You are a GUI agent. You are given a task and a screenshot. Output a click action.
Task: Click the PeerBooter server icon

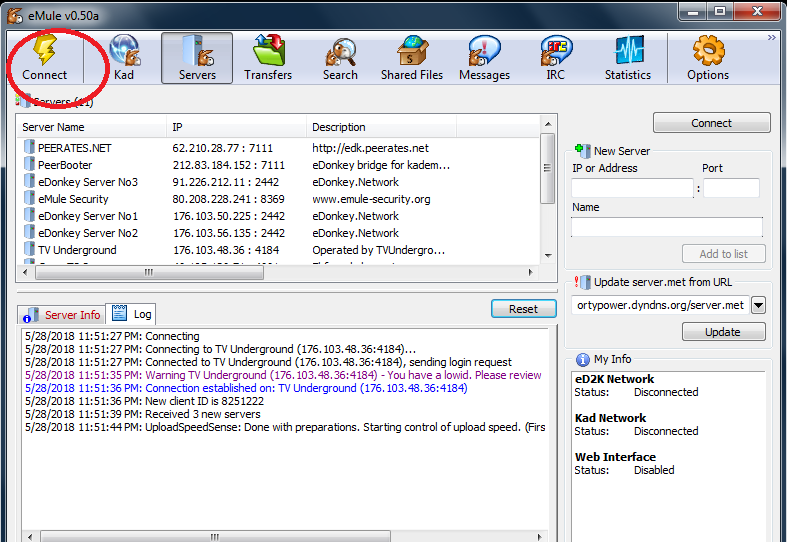point(29,164)
